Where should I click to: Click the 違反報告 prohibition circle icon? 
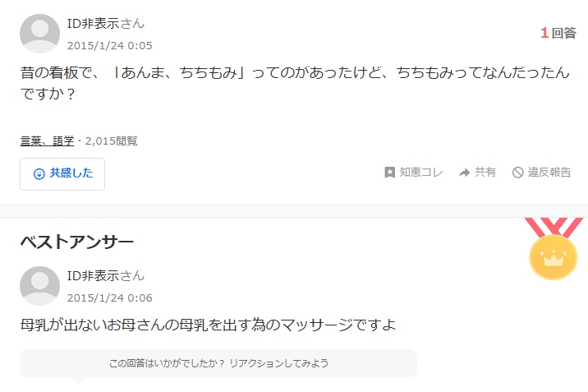[x=517, y=173]
